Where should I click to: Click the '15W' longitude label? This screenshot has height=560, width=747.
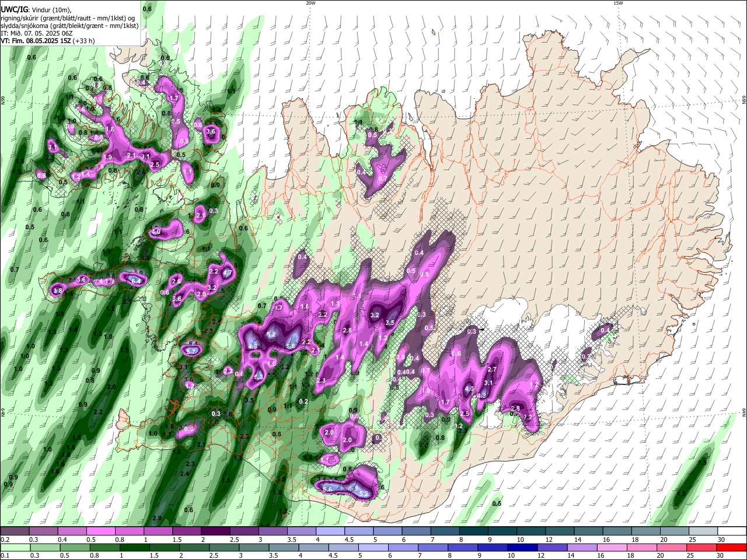618,3
